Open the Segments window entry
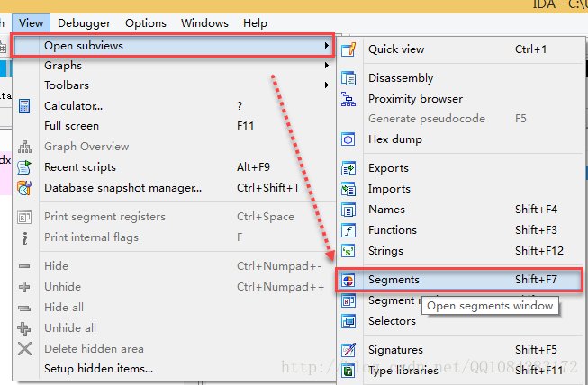The height and width of the screenshot is (385, 588). tap(460, 280)
